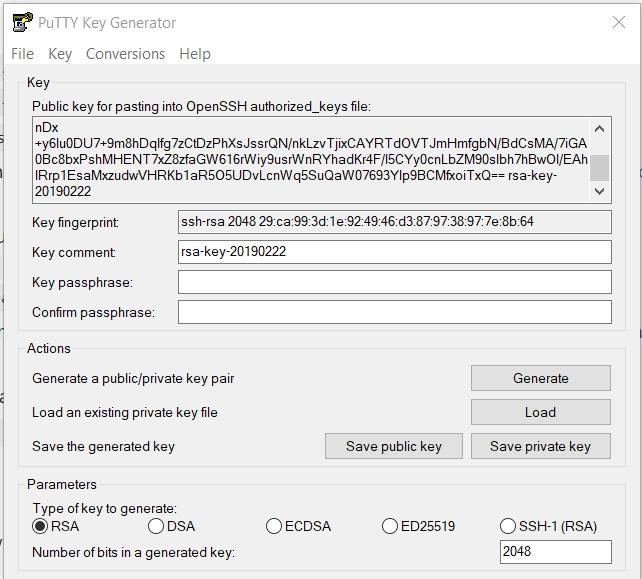This screenshot has height=579, width=642.
Task: Click the 'Parameters' group label
Action: coord(62,484)
